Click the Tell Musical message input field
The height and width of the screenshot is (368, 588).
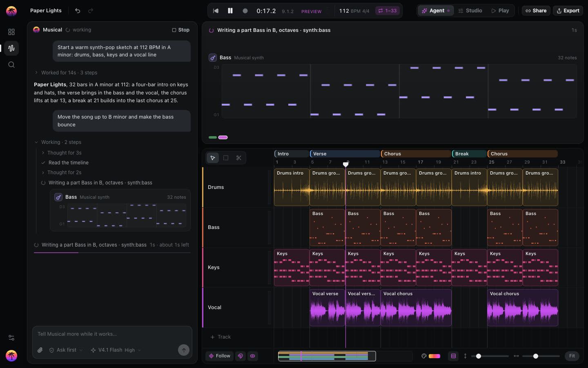[112, 334]
